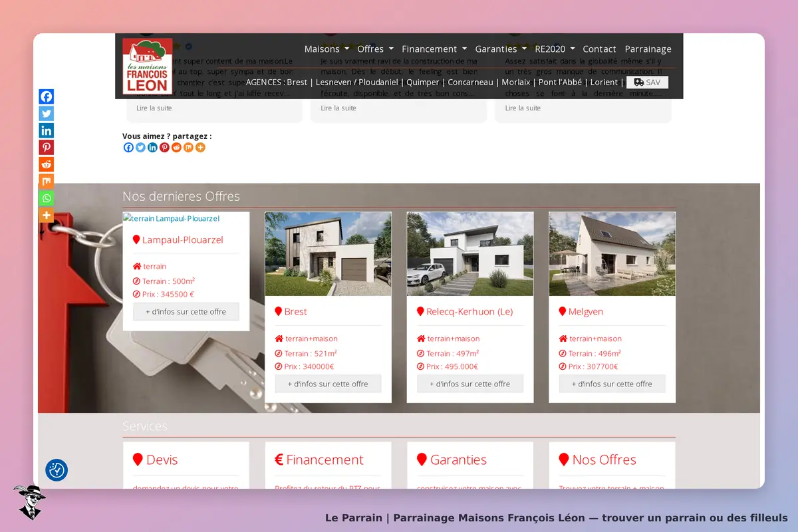798x532 pixels.
Task: Open the Melgven house image
Action: pyautogui.click(x=612, y=254)
